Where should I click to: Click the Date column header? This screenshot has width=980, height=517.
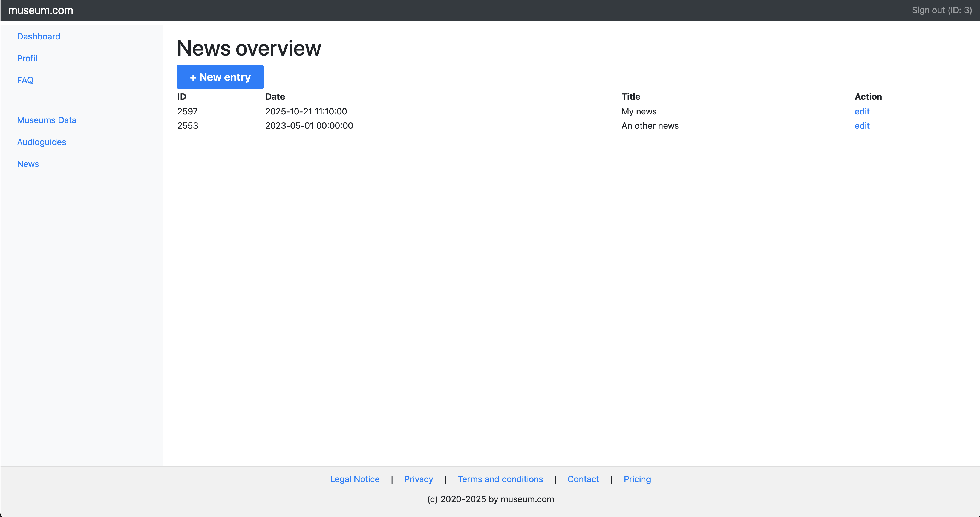coord(275,97)
